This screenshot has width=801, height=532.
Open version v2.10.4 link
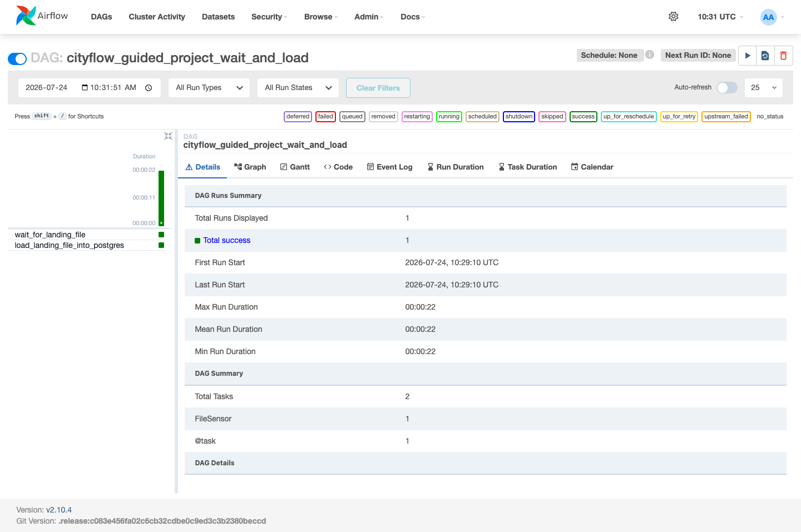(59, 510)
